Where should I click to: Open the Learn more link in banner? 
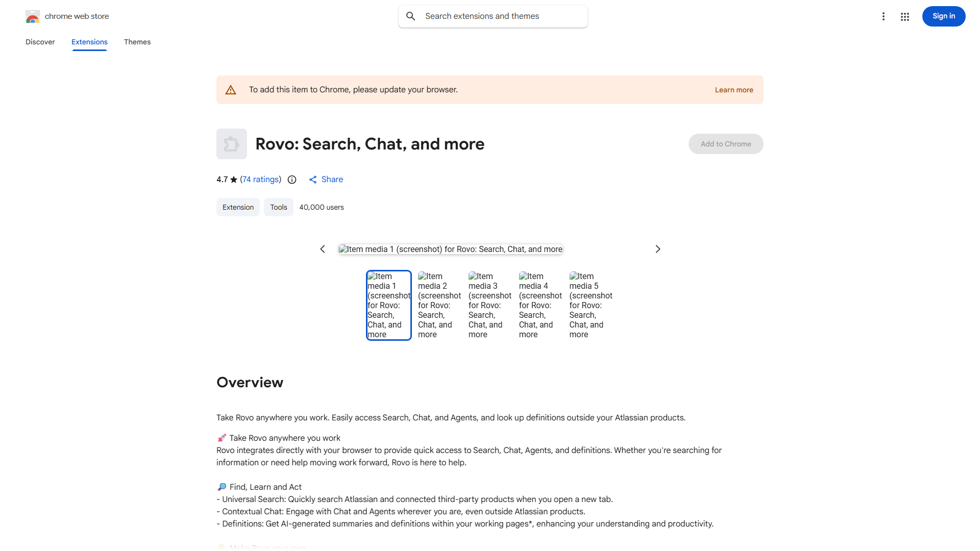(733, 90)
